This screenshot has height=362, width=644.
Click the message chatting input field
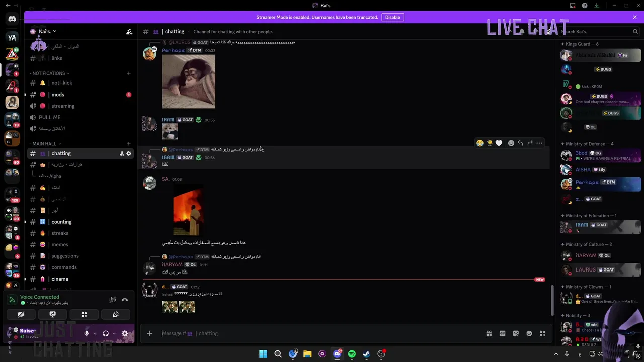pos(319,333)
